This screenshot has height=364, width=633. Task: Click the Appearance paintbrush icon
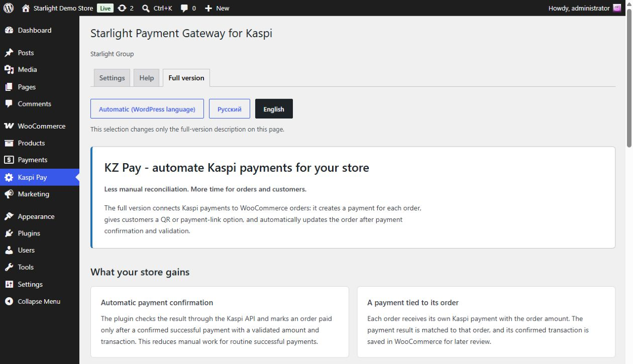click(9, 216)
